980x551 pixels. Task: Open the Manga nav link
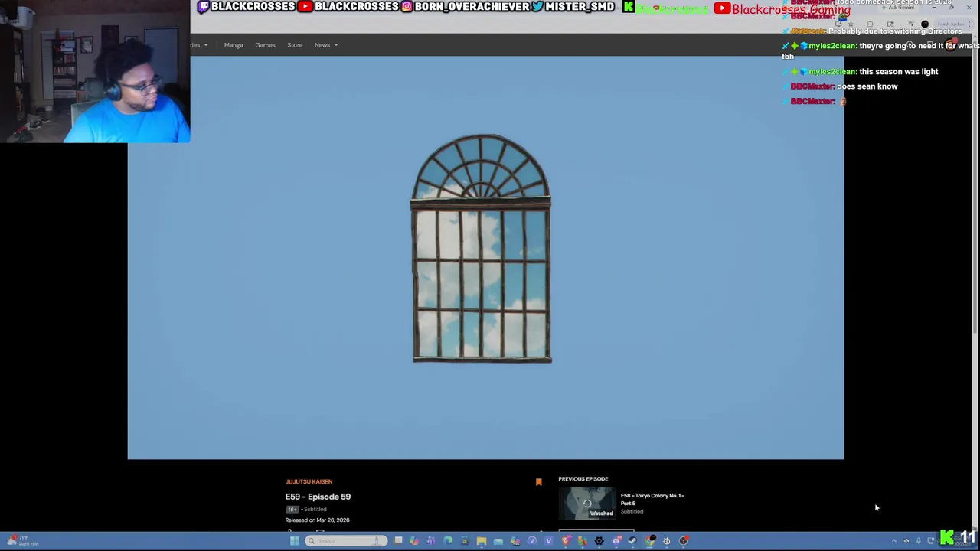tap(234, 45)
